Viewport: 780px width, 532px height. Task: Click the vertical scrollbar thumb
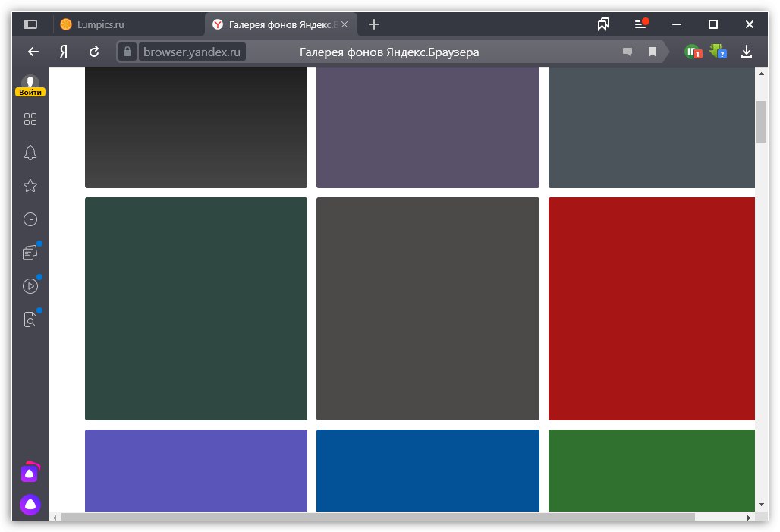coord(761,121)
